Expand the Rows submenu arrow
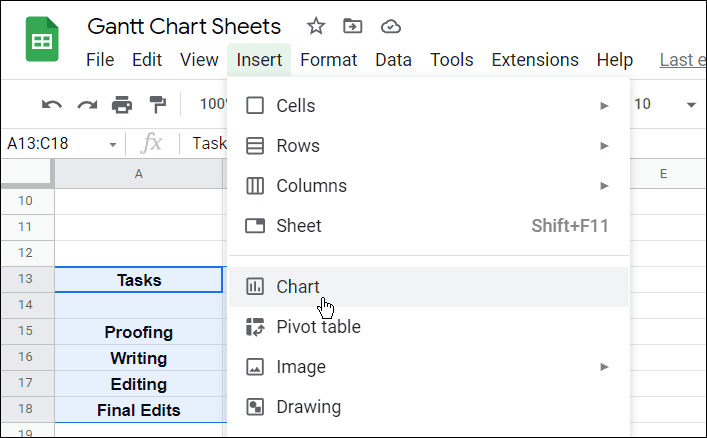The width and height of the screenshot is (707, 438). point(604,146)
